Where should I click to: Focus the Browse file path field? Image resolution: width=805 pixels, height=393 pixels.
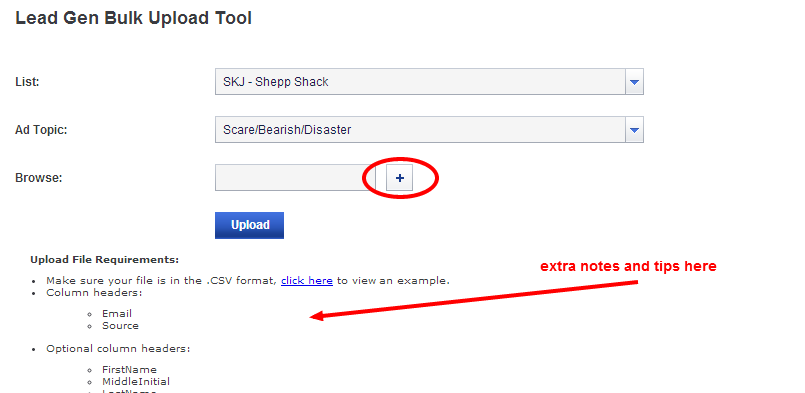[x=296, y=178]
